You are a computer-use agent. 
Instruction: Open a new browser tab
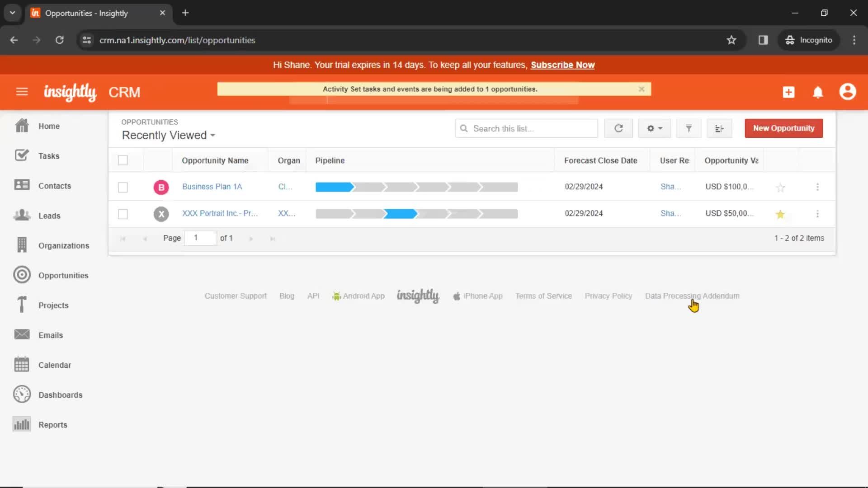tap(185, 13)
